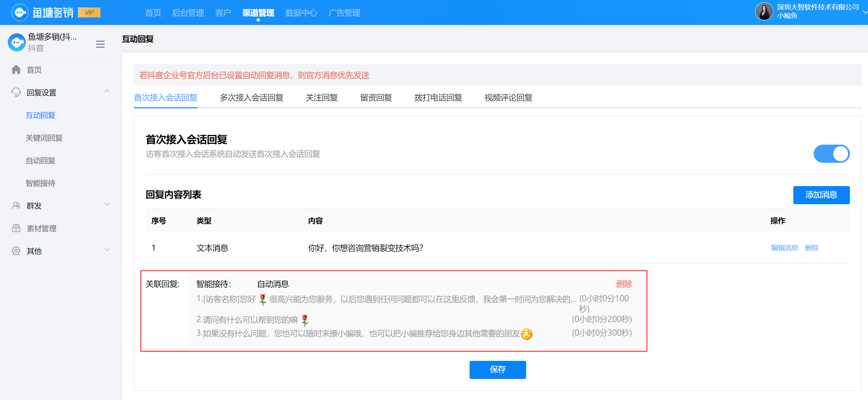The width and height of the screenshot is (868, 400).
Task: Click the 其他 gear icon
Action: [16, 250]
